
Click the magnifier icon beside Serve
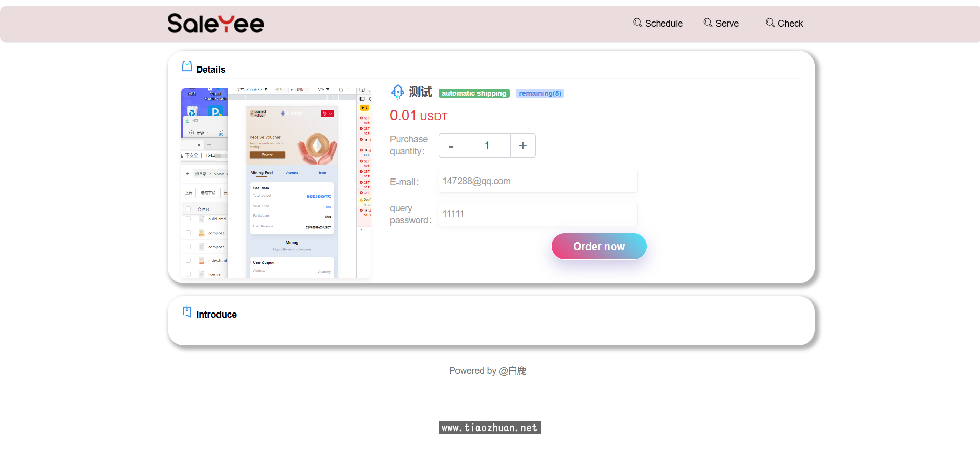[708, 23]
